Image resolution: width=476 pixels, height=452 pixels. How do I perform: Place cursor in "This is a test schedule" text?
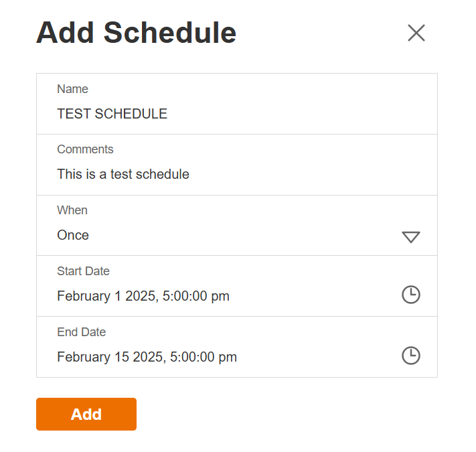(x=123, y=174)
